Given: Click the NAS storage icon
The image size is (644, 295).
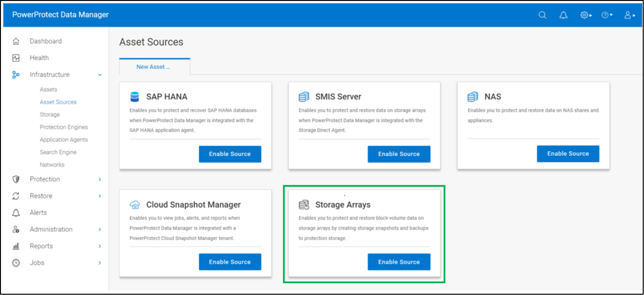Looking at the screenshot, I should (473, 97).
